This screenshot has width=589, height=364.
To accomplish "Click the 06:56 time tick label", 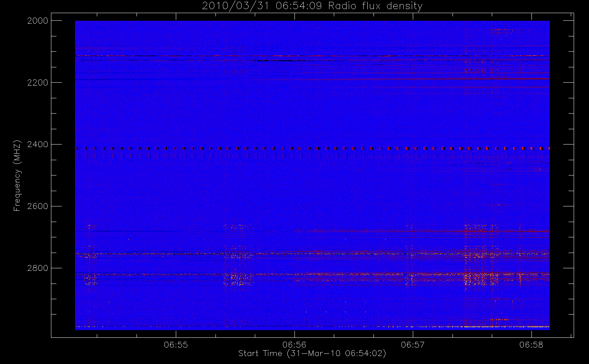I will (294, 345).
